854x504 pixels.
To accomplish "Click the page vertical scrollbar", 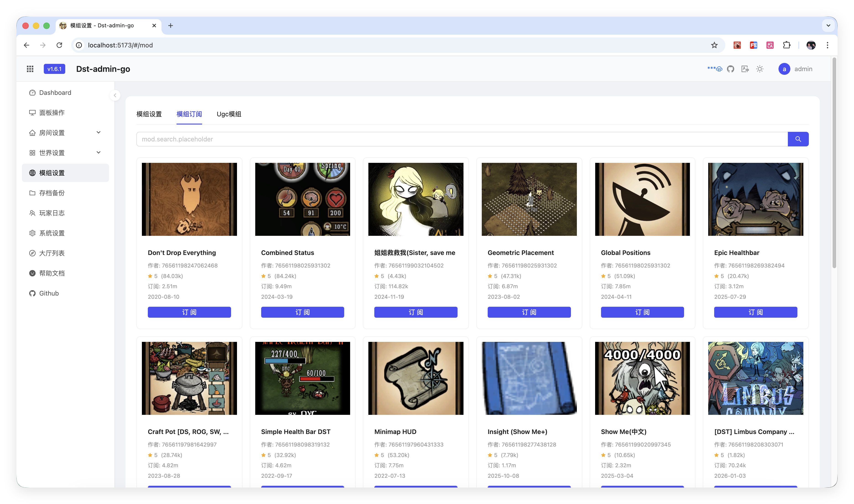I will (x=834, y=163).
